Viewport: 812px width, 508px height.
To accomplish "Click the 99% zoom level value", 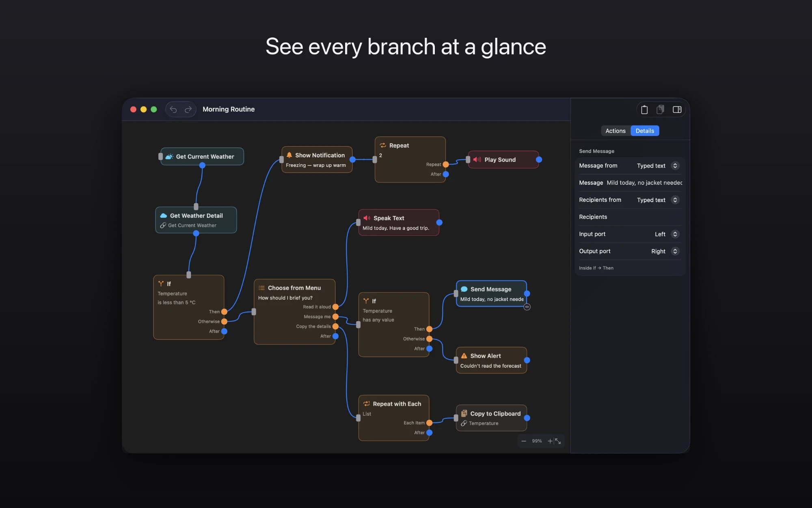I will pyautogui.click(x=537, y=441).
